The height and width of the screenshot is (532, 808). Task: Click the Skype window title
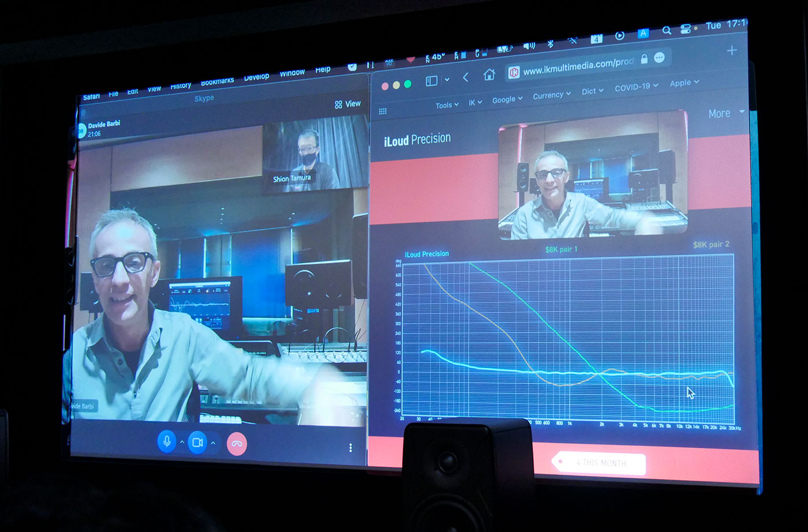coord(204,99)
